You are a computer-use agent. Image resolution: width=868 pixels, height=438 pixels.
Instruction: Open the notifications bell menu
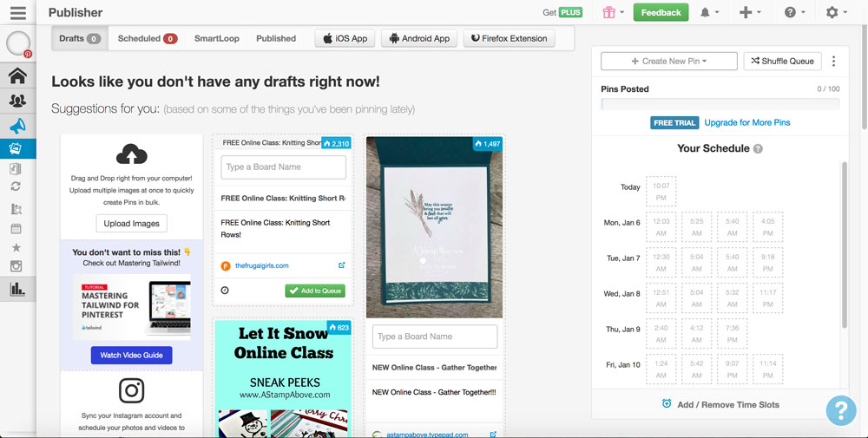709,12
